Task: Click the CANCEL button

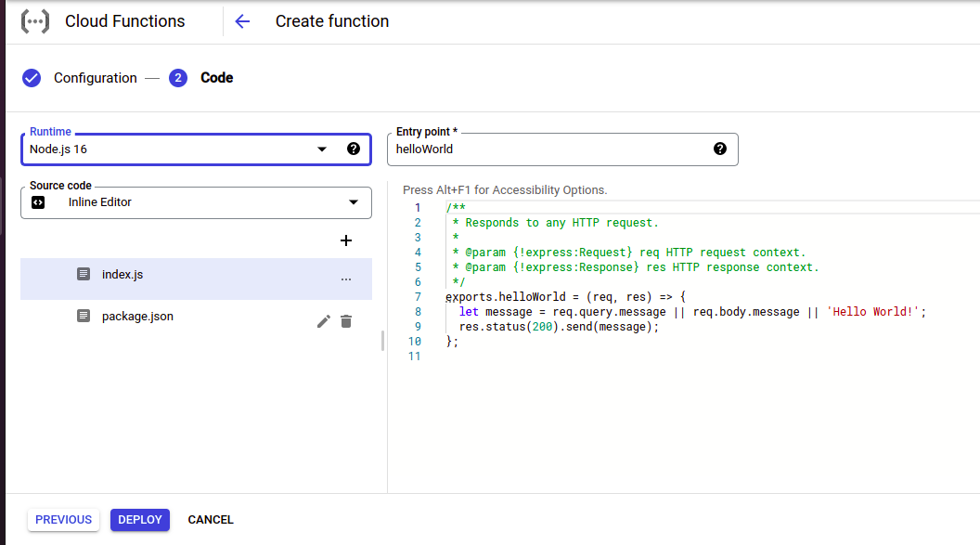Action: (211, 520)
